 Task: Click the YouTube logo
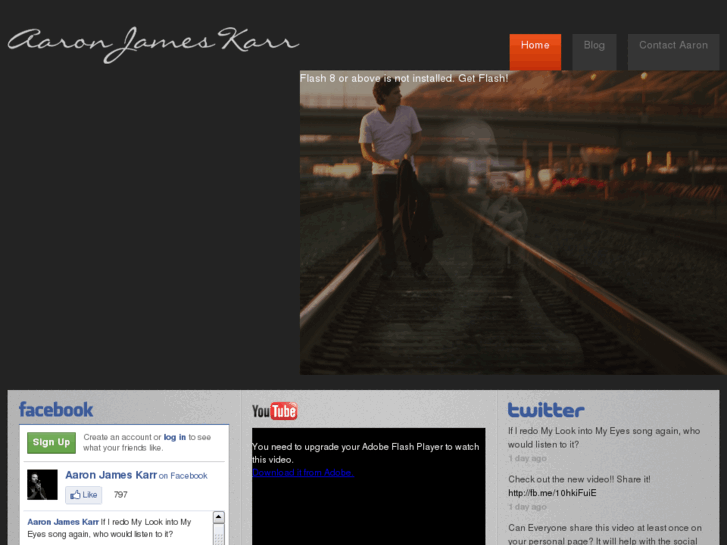point(274,411)
